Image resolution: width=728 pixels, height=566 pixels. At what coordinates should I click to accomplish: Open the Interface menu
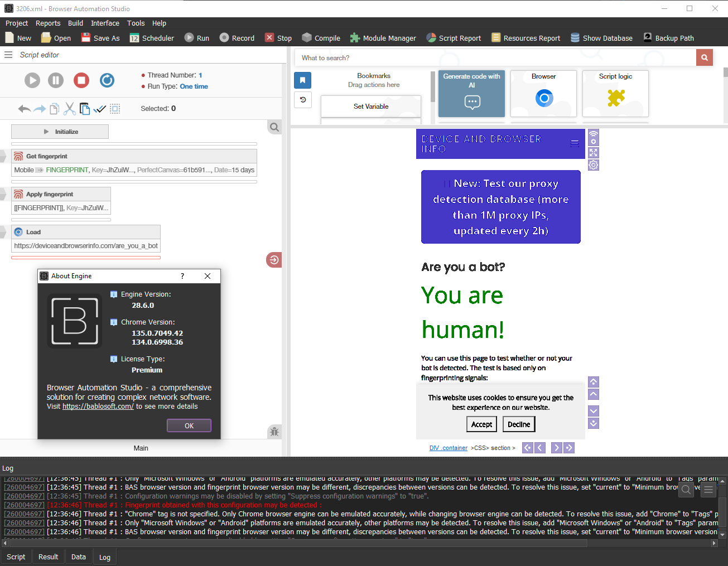pyautogui.click(x=105, y=23)
